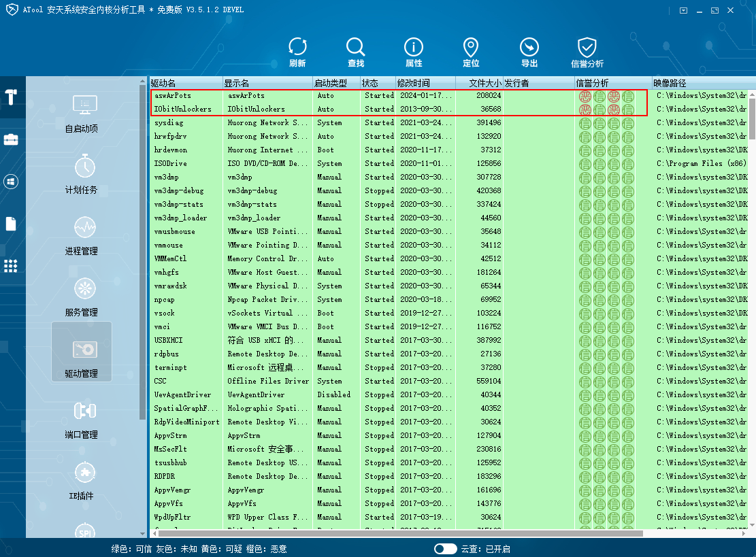The image size is (756, 557).
Task: Select the hrwfpdrv driver row
Action: pos(448,136)
